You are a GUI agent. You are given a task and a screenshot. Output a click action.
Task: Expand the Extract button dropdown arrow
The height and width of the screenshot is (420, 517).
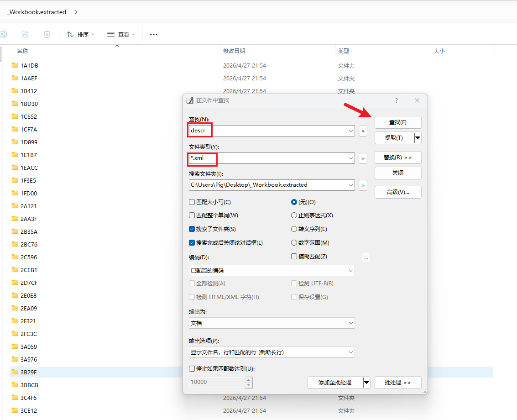(418, 138)
